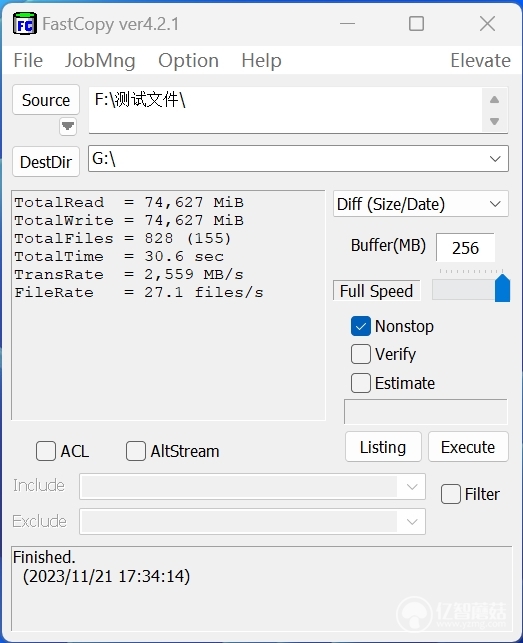Screen dimensions: 523x643
Task: Open the Option menu
Action: 188,61
